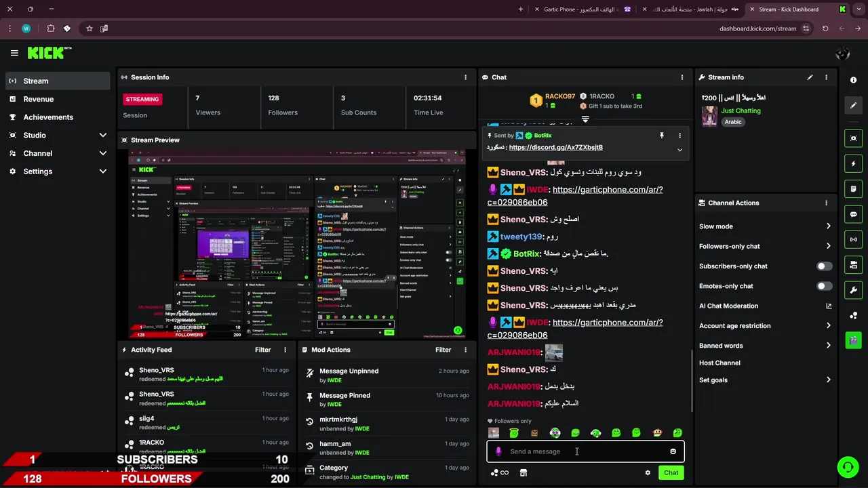The height and width of the screenshot is (488, 868).
Task: Edit Stream info with the pencil icon
Action: [x=810, y=77]
